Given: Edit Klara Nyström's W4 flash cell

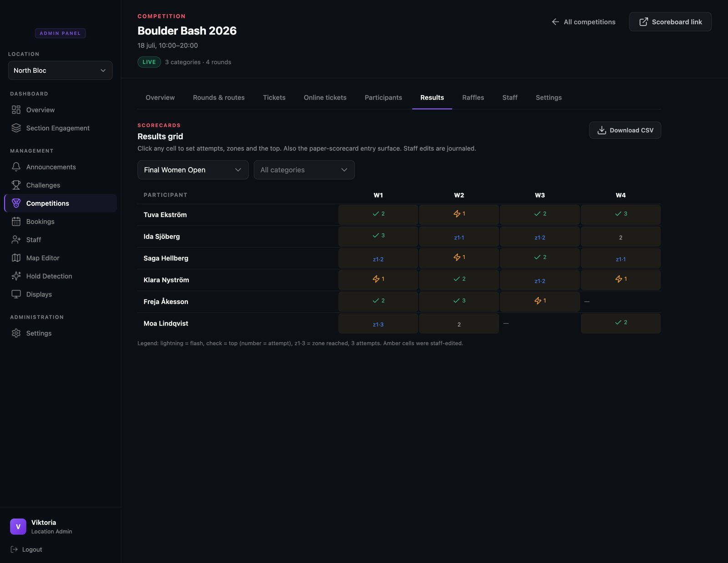Looking at the screenshot, I should (621, 280).
